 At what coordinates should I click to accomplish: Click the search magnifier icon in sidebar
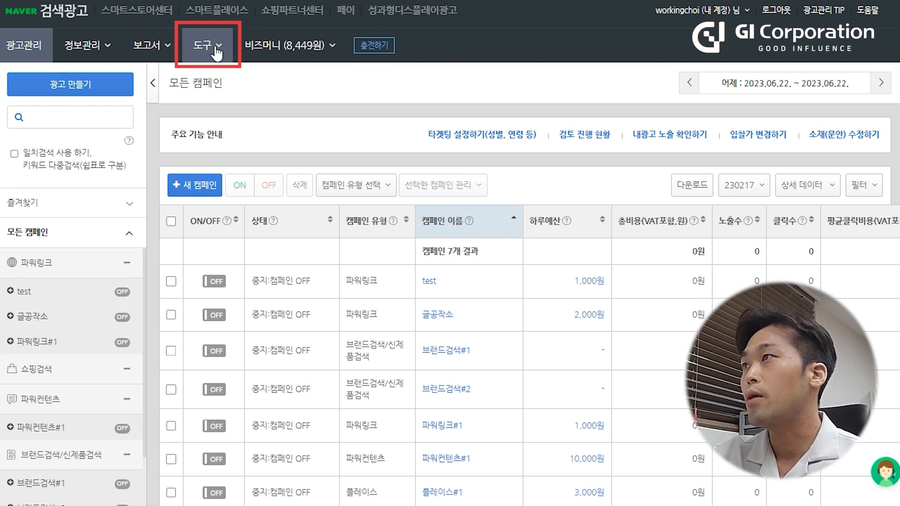point(19,117)
